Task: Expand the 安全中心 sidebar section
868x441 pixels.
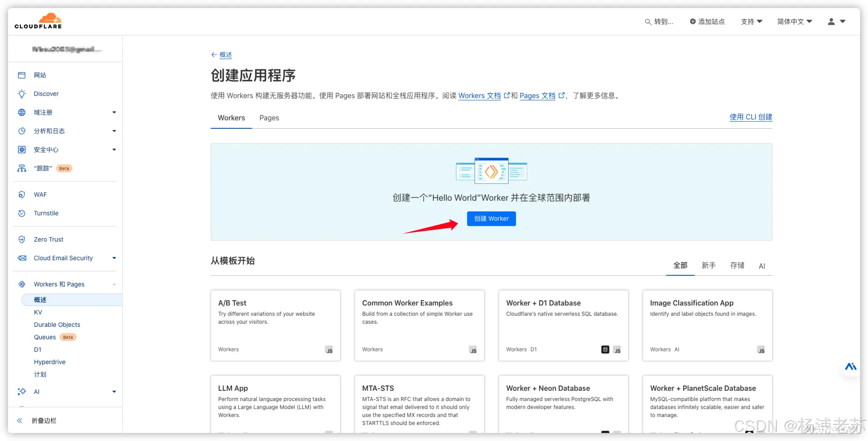Action: tap(114, 150)
